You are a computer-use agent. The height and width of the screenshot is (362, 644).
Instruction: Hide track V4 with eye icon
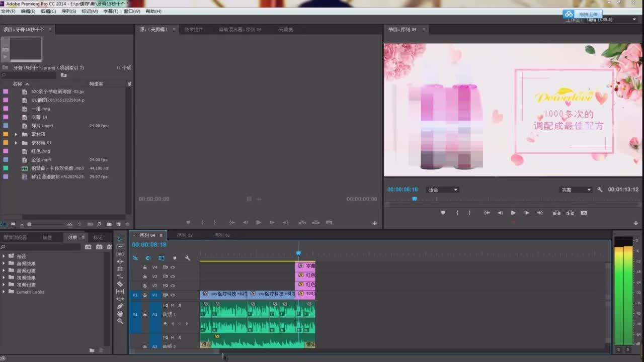173,267
